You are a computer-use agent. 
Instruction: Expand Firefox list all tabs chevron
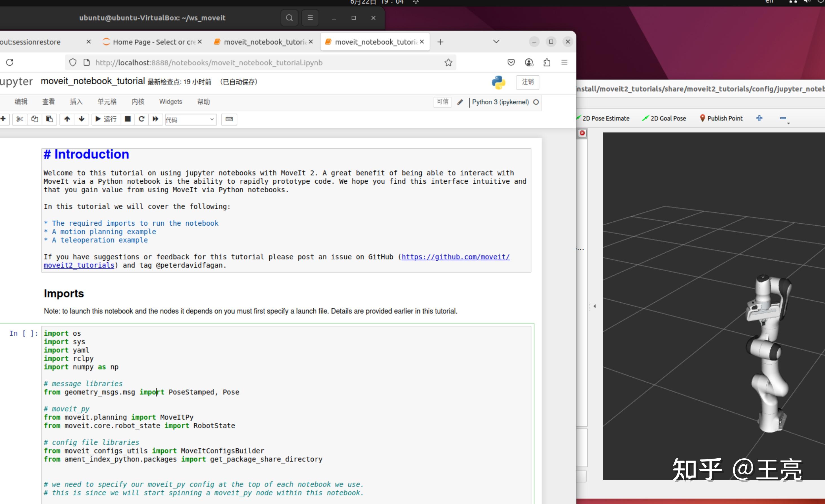click(496, 41)
